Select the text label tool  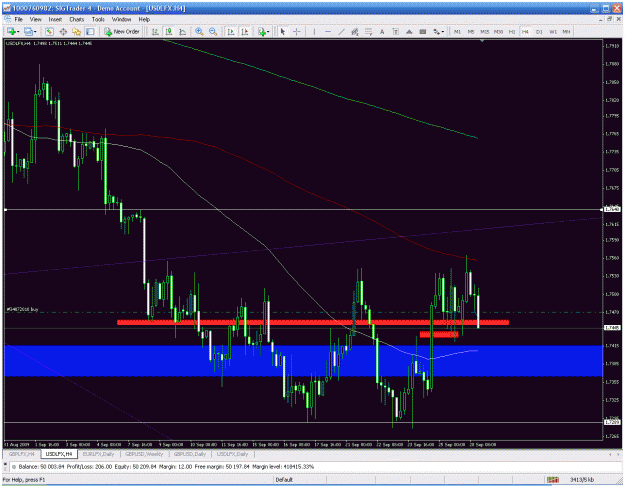395,31
